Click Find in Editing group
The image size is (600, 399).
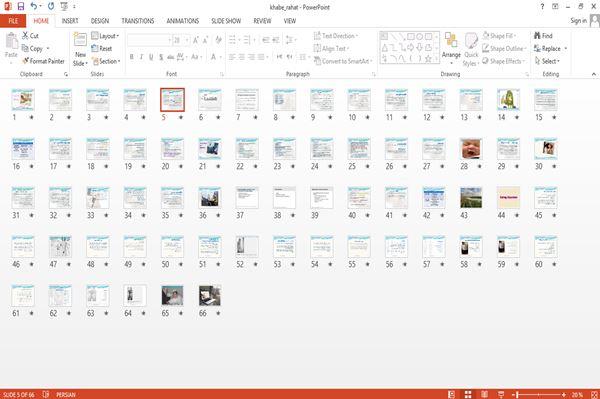pos(543,36)
